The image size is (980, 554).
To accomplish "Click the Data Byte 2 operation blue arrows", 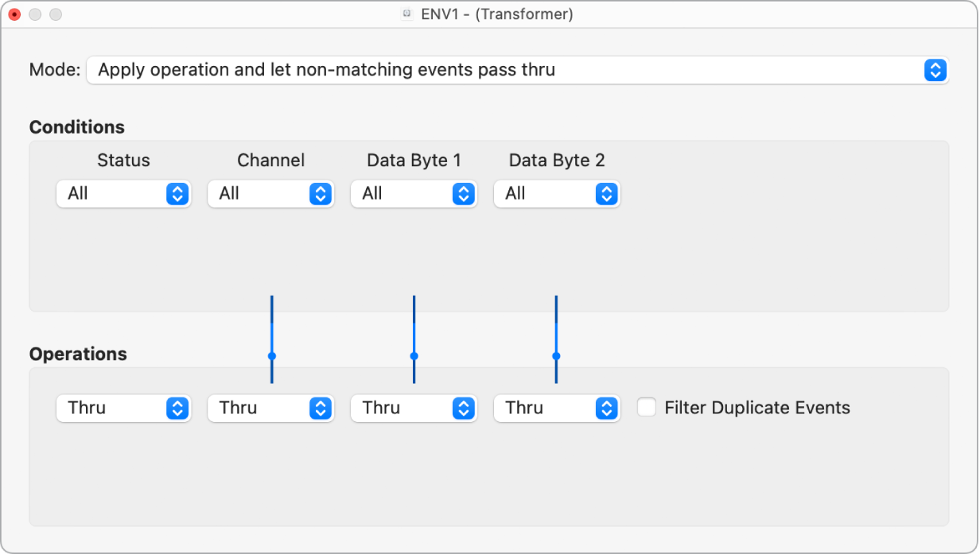I will point(606,408).
